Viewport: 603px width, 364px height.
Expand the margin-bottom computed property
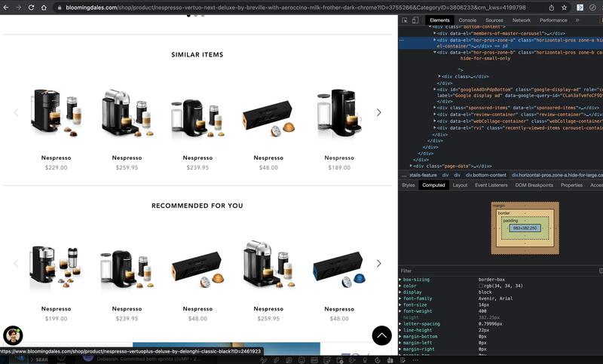400,337
